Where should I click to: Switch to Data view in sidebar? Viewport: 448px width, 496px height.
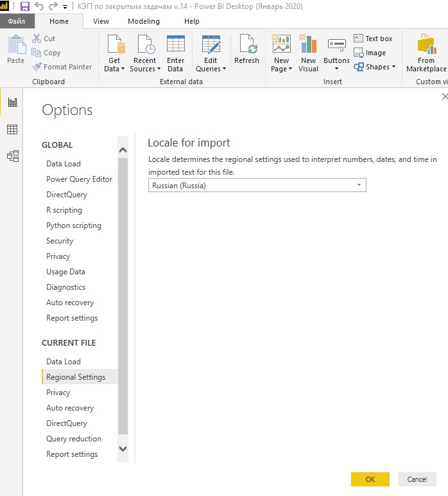point(13,129)
